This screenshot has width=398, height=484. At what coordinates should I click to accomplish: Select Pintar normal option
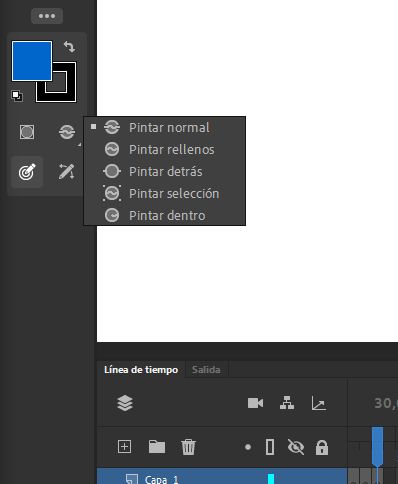pyautogui.click(x=164, y=128)
